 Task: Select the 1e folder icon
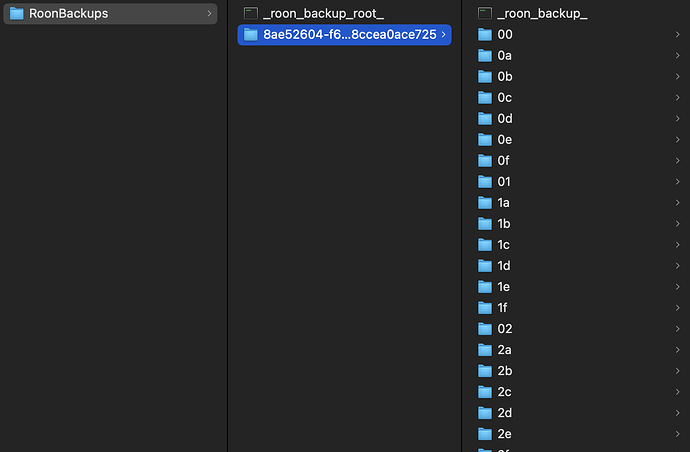tap(485, 287)
